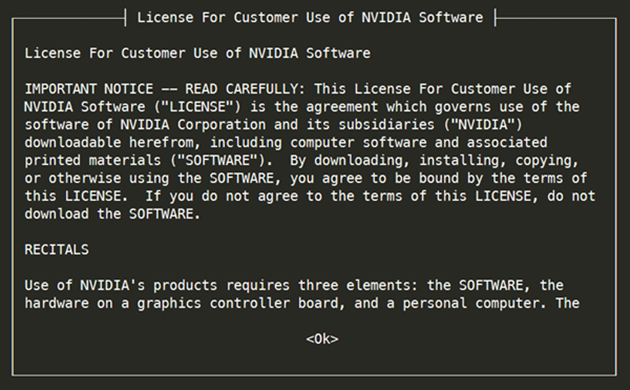The image size is (630, 390).
Task: Click the words "IMPORTANT NOTICE"
Action: [89, 89]
